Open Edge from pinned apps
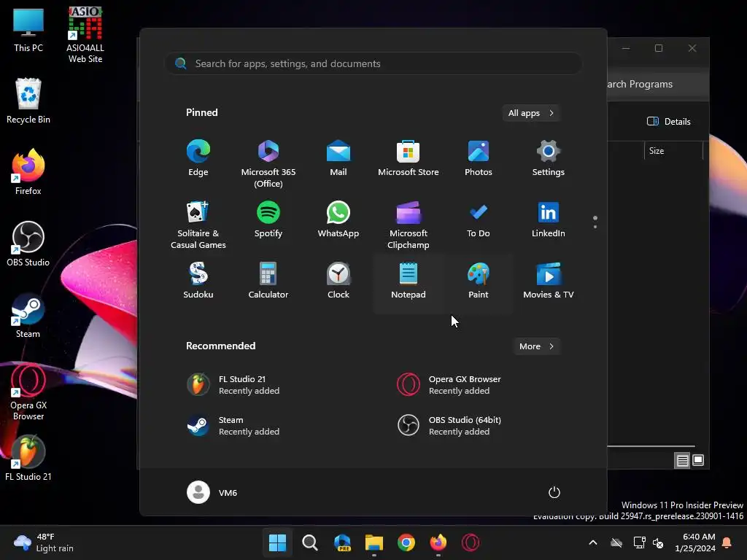Image resolution: width=747 pixels, height=560 pixels. click(198, 158)
